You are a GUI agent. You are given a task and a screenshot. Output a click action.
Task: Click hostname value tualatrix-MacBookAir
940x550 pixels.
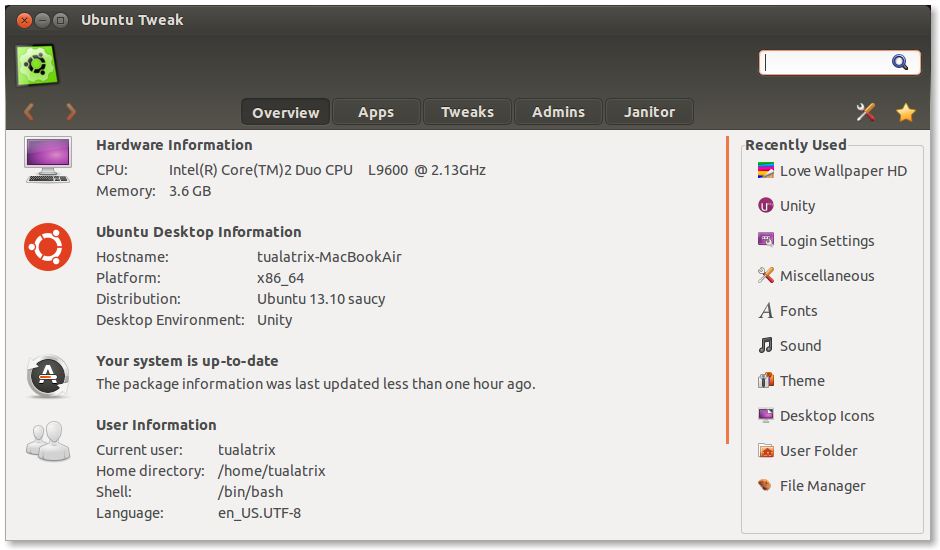[x=329, y=257]
